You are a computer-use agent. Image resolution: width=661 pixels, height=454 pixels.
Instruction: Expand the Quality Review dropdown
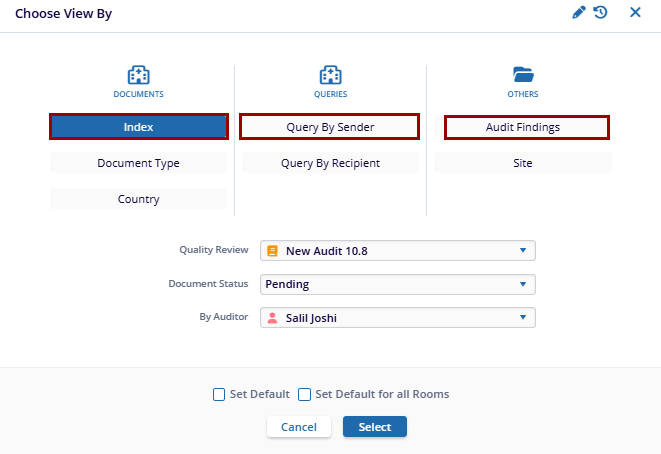(522, 251)
